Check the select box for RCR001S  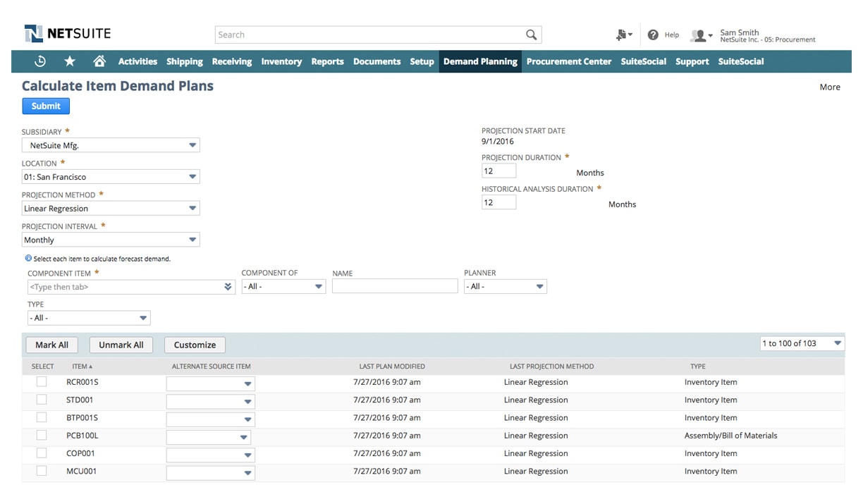tap(42, 381)
